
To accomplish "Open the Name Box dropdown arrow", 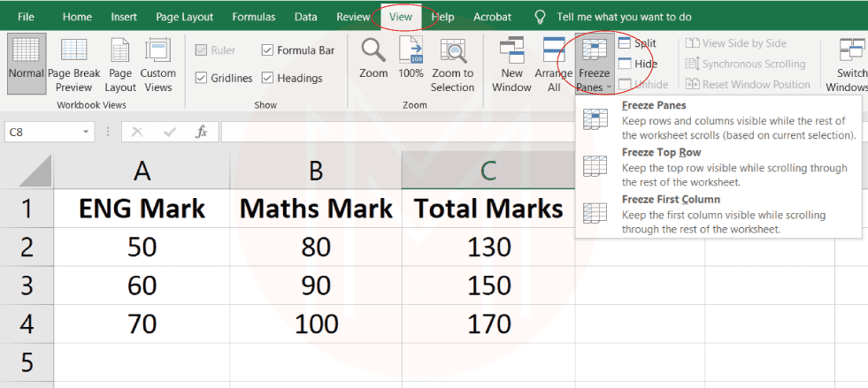I will [86, 132].
